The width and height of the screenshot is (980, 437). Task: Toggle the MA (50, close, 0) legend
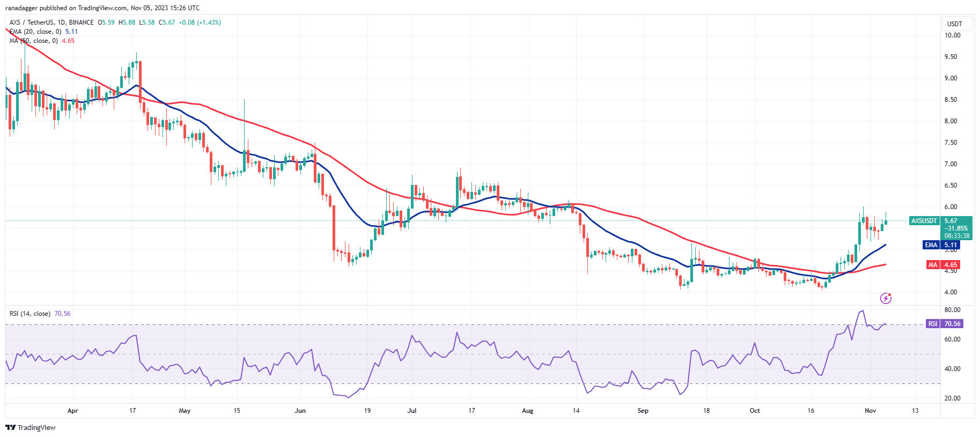[x=33, y=41]
